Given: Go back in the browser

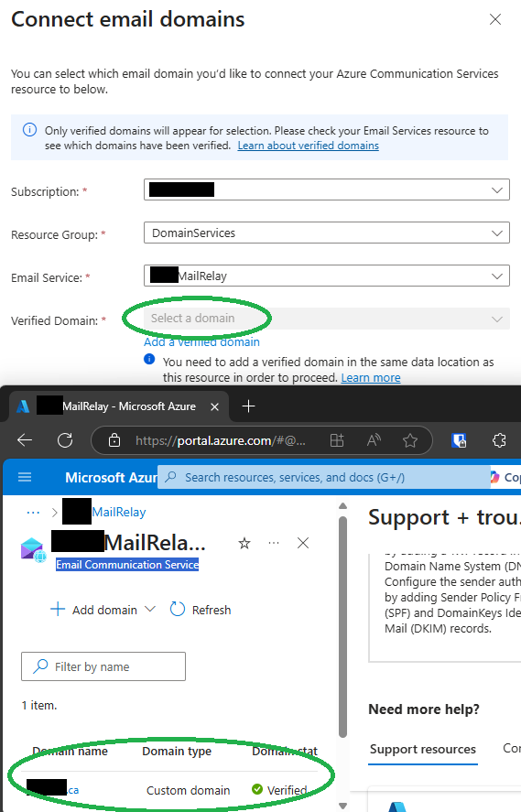Looking at the screenshot, I should (x=25, y=440).
